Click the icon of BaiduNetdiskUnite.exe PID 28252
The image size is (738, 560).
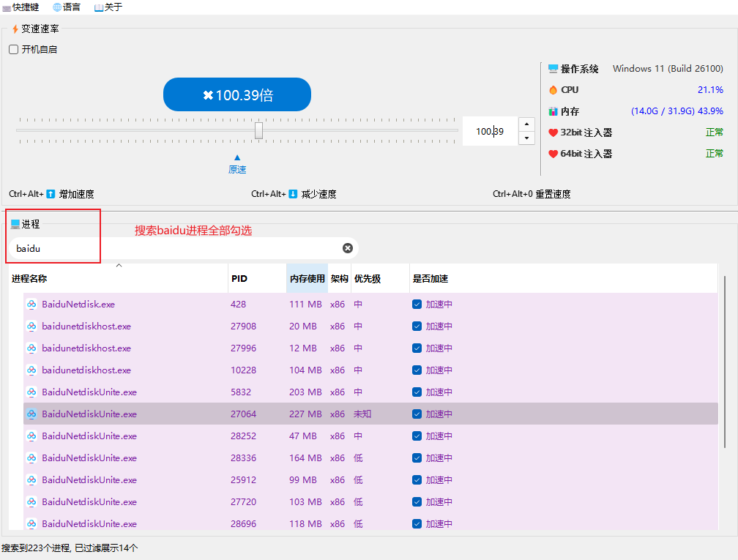pyautogui.click(x=31, y=436)
